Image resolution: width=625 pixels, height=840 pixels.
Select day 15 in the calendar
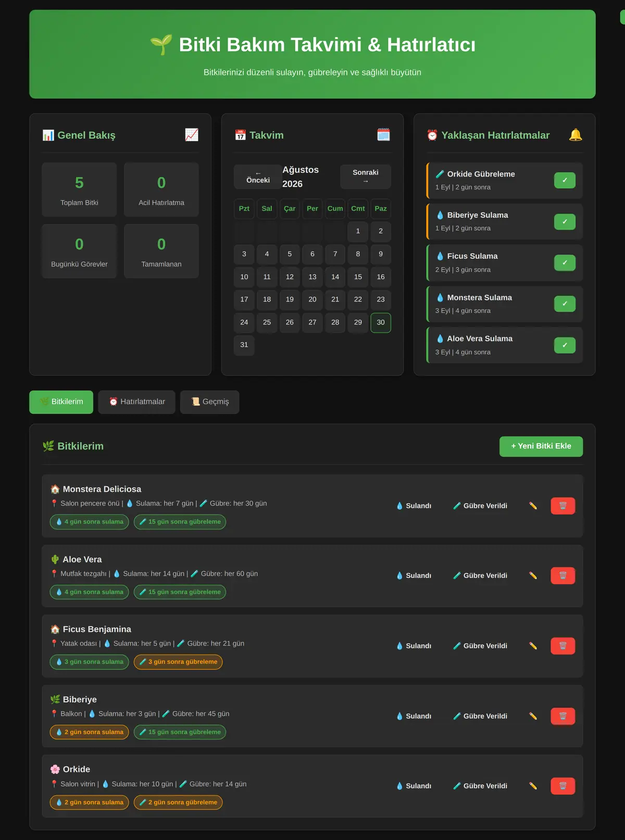click(x=358, y=277)
